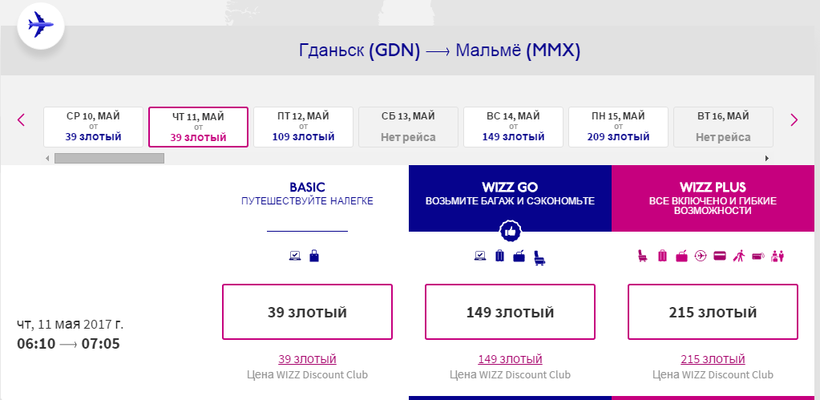Open the 39 злотый WIZZ Discount Club link

click(307, 359)
